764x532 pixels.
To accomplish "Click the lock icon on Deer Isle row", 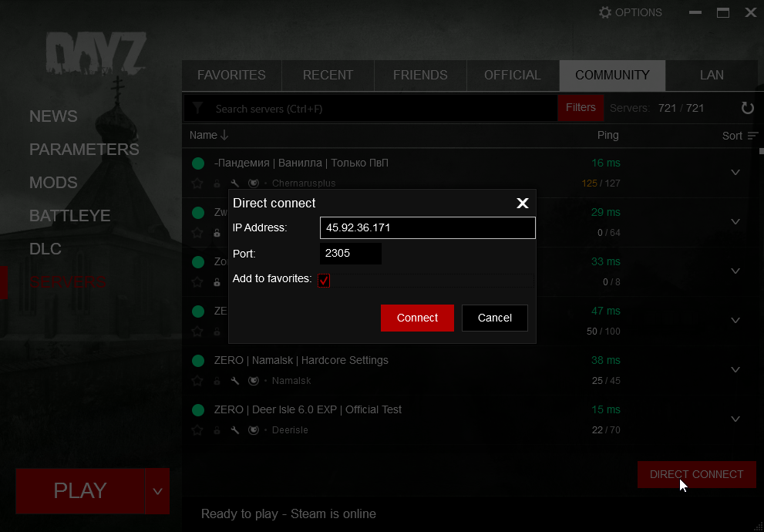I will pos(217,429).
